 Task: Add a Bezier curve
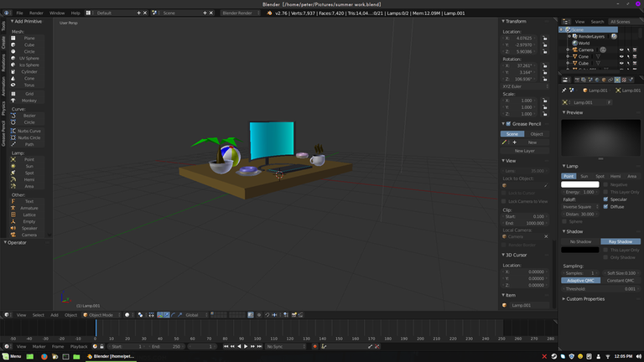(x=29, y=116)
